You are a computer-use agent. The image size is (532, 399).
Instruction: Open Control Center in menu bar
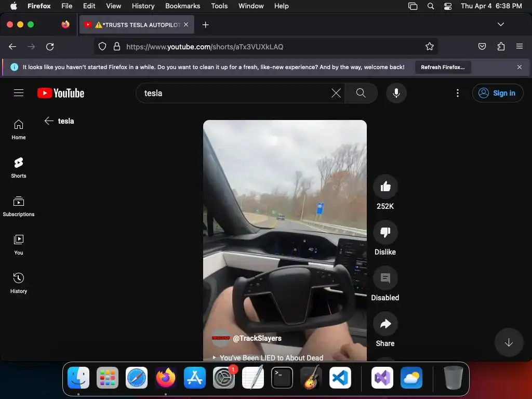[x=448, y=6]
